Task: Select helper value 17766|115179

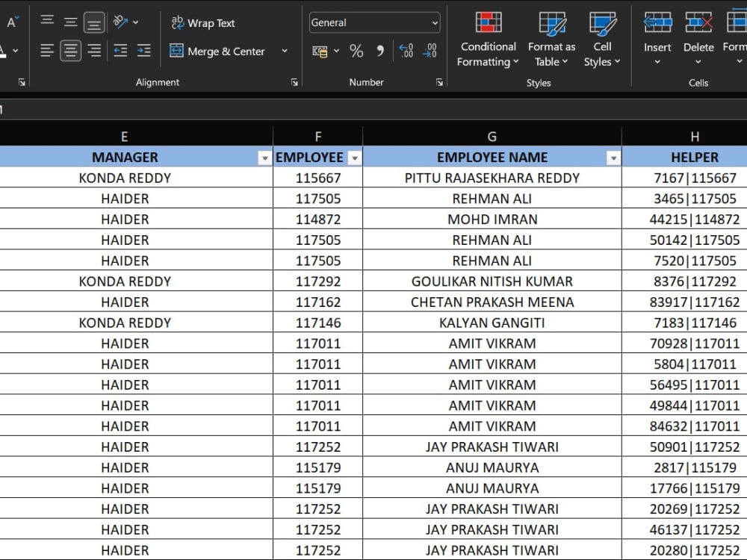Action: click(x=684, y=488)
